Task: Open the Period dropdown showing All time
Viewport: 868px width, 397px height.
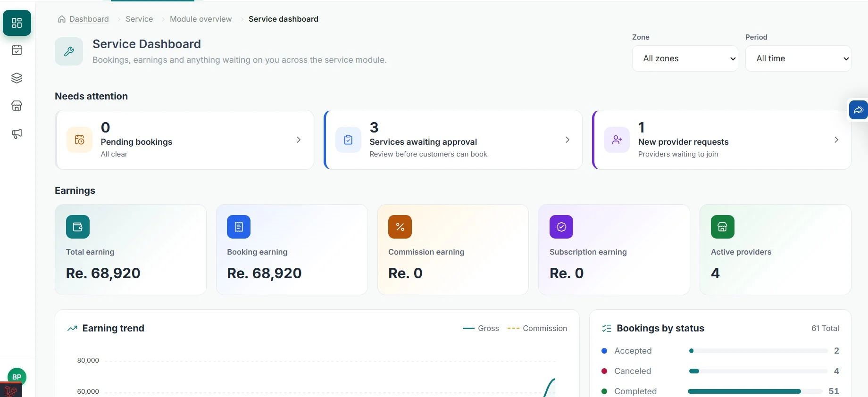Action: 798,58
